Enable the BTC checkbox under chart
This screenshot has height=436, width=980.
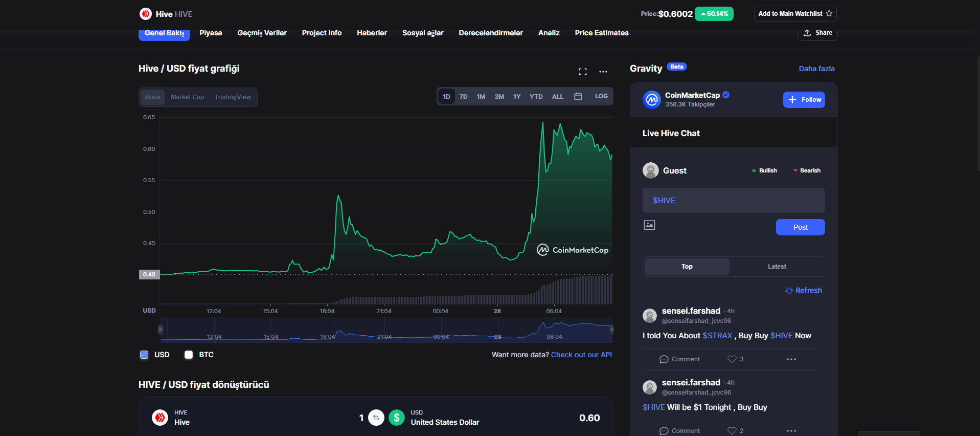189,355
